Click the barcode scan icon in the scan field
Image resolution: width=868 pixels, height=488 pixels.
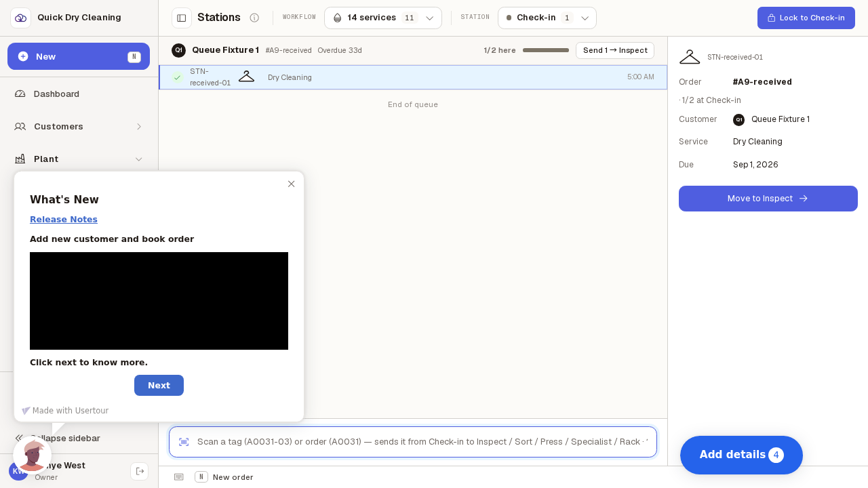184,442
